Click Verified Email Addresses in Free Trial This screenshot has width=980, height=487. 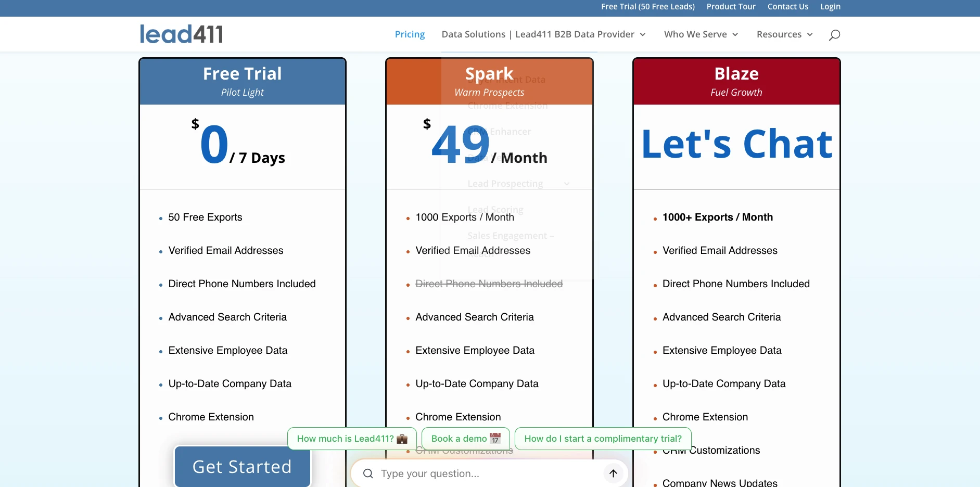pyautogui.click(x=226, y=251)
